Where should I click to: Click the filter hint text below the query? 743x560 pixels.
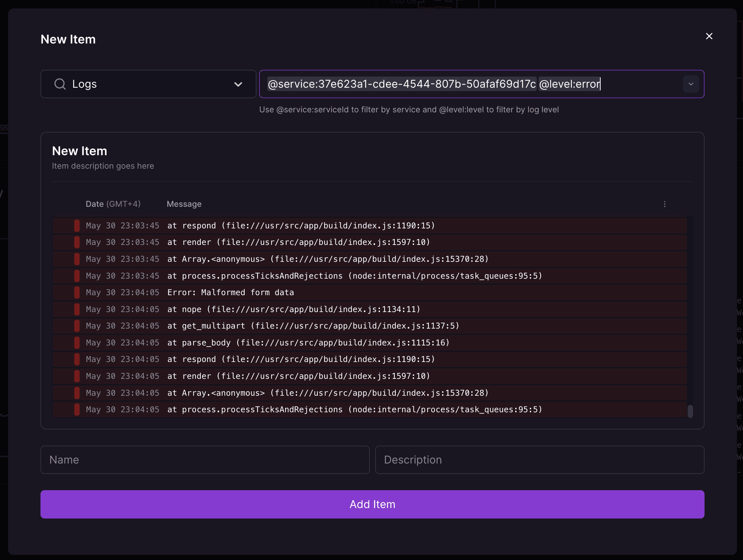point(409,110)
